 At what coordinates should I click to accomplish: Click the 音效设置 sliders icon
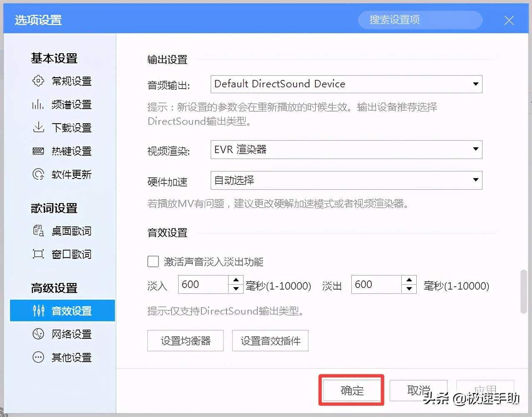point(38,310)
